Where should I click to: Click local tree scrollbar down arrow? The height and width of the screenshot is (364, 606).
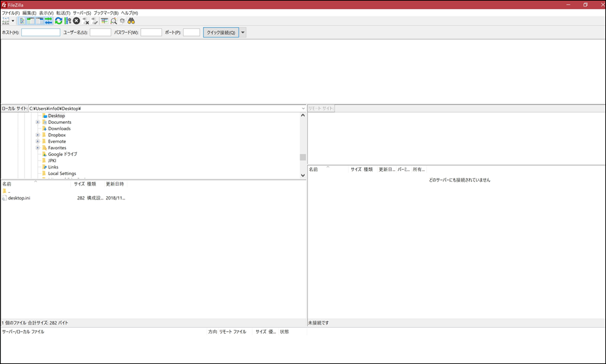pyautogui.click(x=303, y=175)
